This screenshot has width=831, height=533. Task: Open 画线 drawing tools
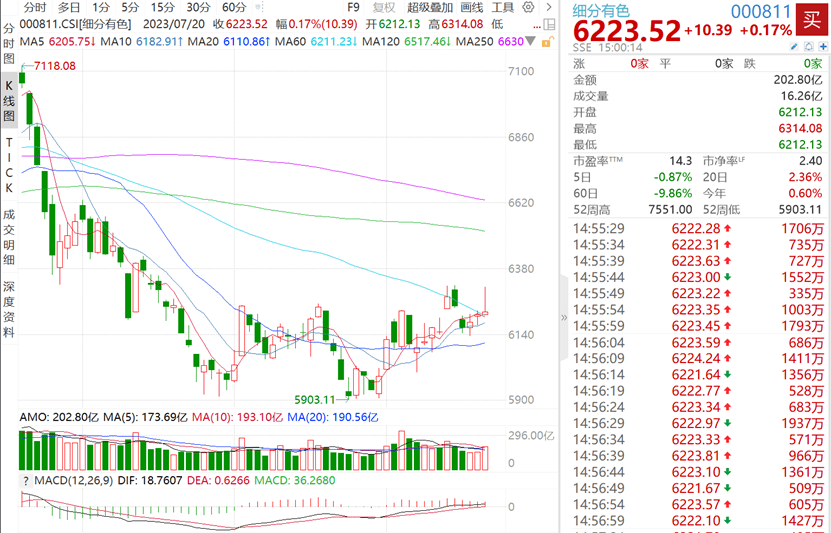pyautogui.click(x=472, y=7)
